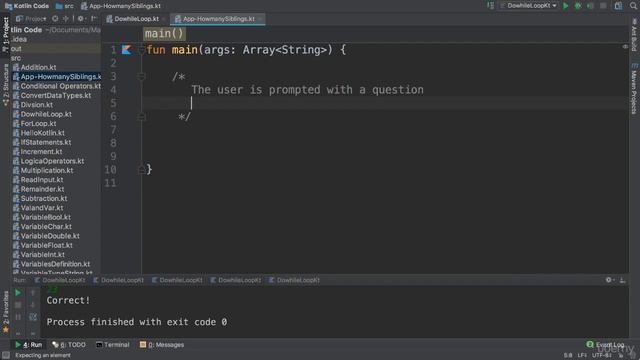Open Run panel gear settings icon
Screen dimensions: 640x360
coord(609,280)
